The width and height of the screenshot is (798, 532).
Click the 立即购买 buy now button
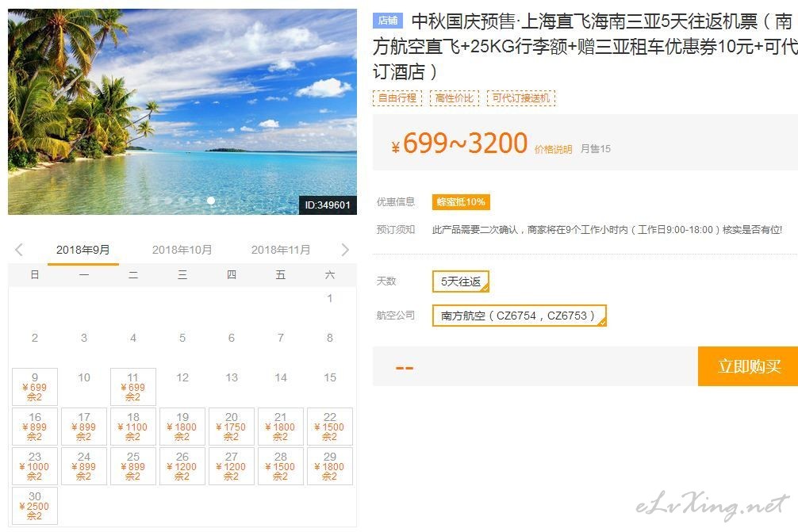748,366
